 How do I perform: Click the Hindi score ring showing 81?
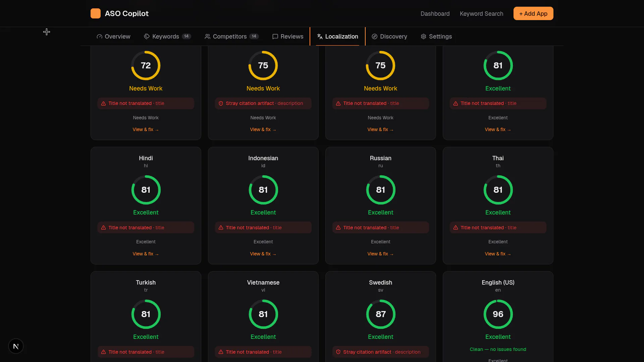[x=146, y=190]
